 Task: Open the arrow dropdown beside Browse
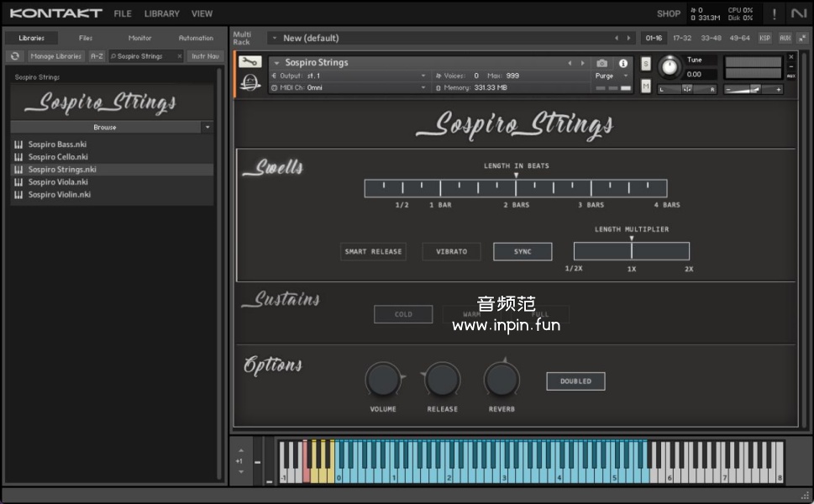tap(207, 127)
